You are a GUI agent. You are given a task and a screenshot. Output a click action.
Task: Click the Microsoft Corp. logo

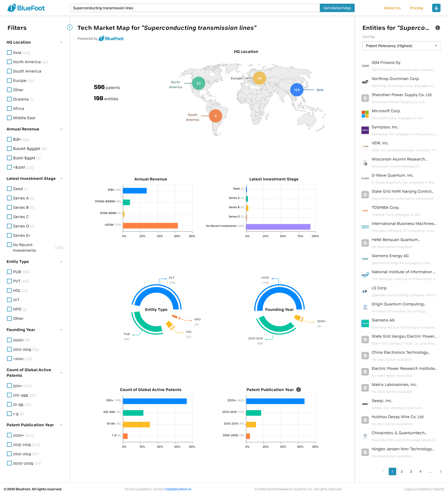pos(365,114)
